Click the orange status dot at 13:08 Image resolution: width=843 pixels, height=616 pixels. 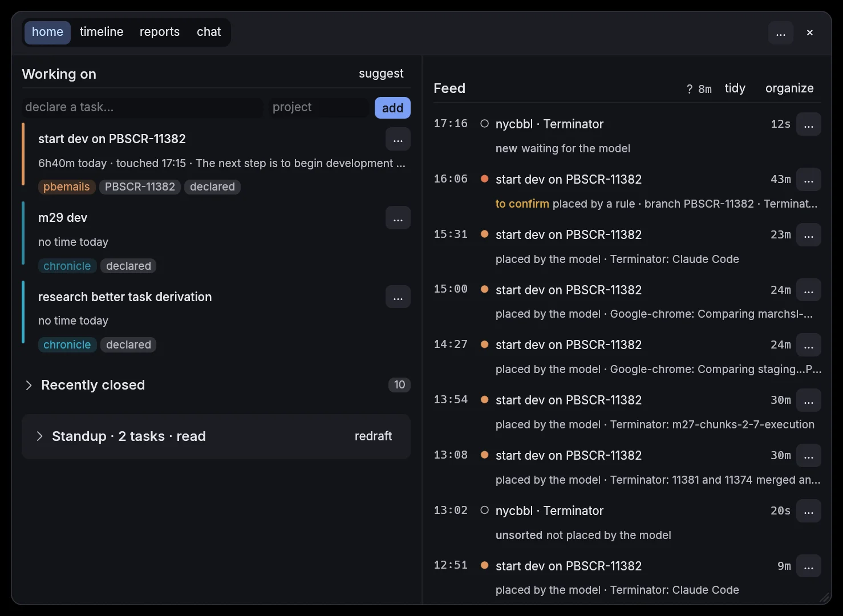[x=484, y=455]
